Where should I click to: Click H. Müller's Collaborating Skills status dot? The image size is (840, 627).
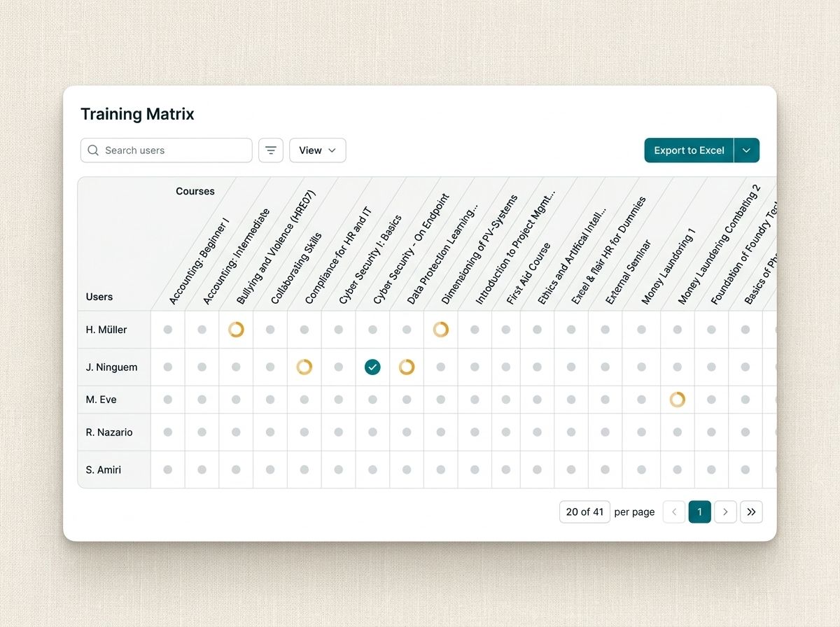click(270, 330)
